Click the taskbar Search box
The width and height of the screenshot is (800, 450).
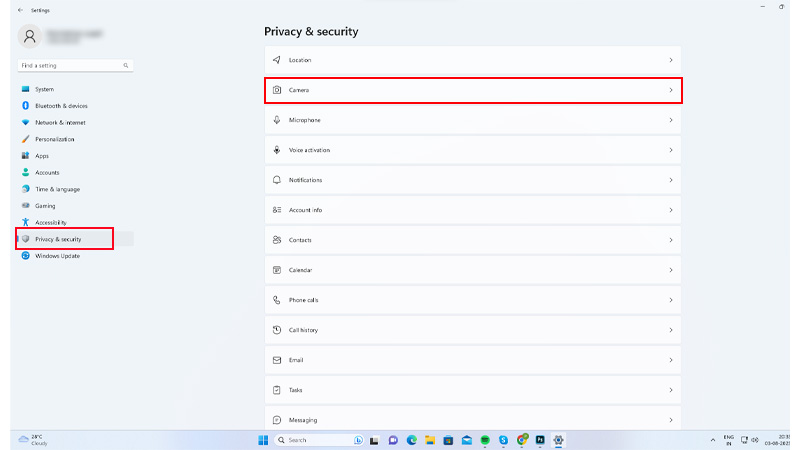point(318,440)
